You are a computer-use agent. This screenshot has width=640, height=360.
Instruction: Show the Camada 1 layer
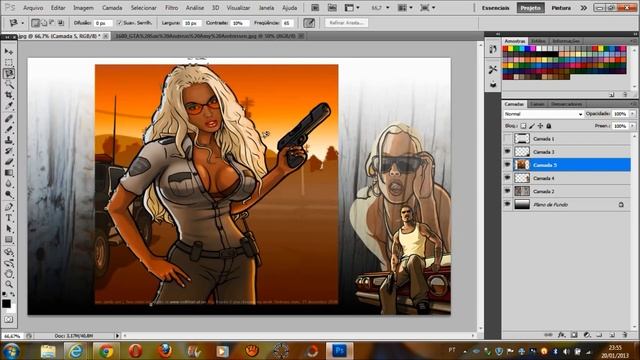(507, 139)
